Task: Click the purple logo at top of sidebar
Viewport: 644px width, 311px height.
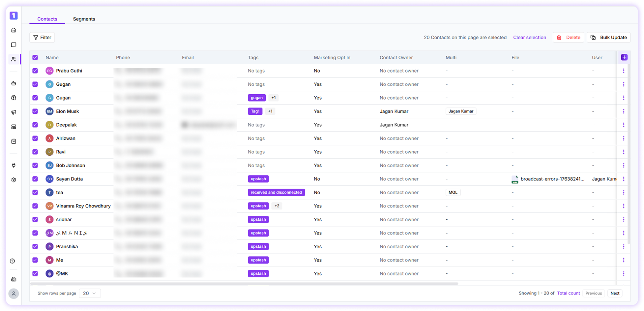Action: click(x=14, y=16)
